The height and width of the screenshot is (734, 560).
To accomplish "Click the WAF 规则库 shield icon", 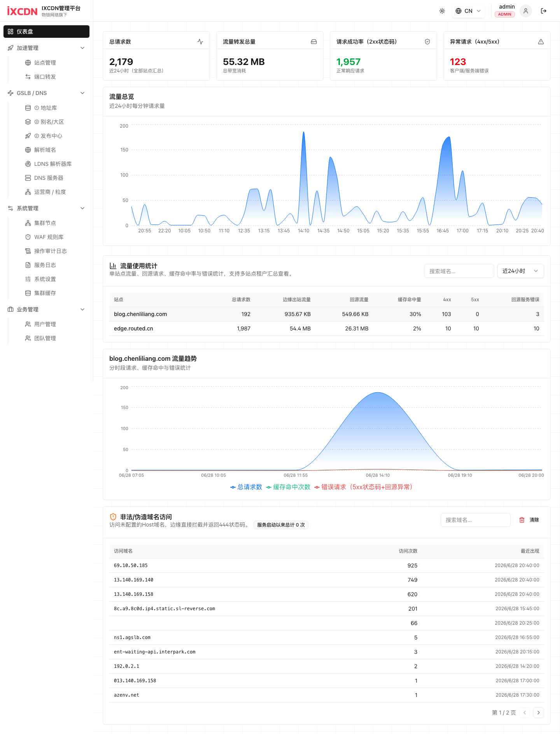I will click(28, 237).
